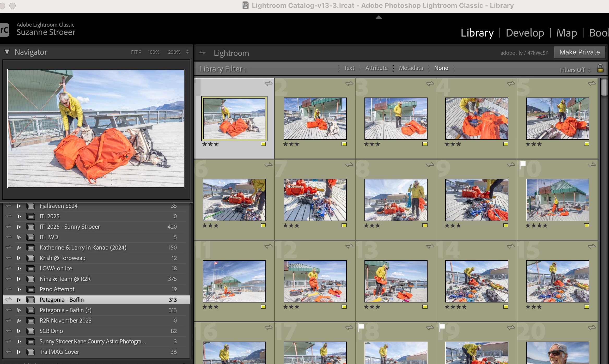Toggle the pick flag on photo 18
This screenshot has width=609, height=364.
point(361,327)
